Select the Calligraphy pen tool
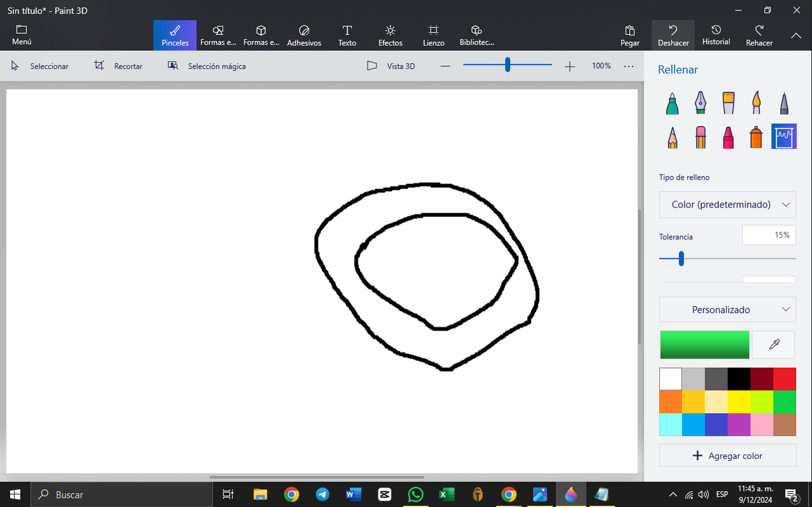Viewport: 812px width, 507px height. click(x=700, y=103)
